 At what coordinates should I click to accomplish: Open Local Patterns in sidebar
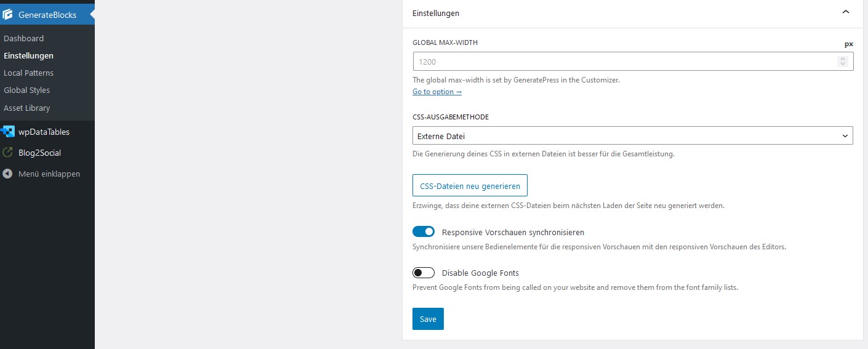pyautogui.click(x=28, y=73)
